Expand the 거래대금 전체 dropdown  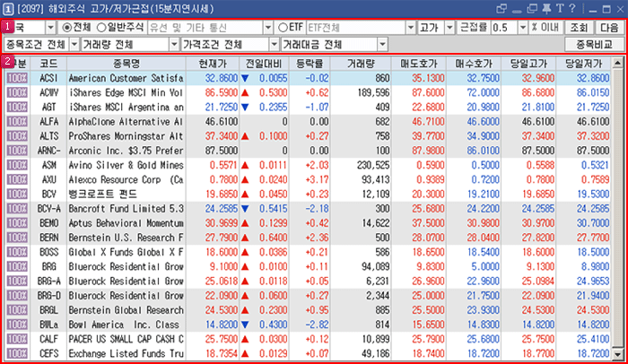pos(382,45)
